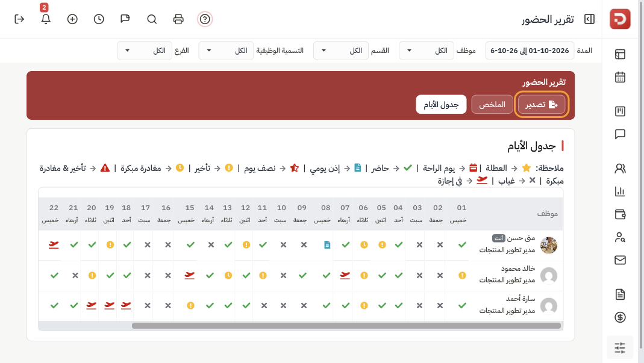
Task: Open the القسم filter dropdown
Action: (x=341, y=51)
